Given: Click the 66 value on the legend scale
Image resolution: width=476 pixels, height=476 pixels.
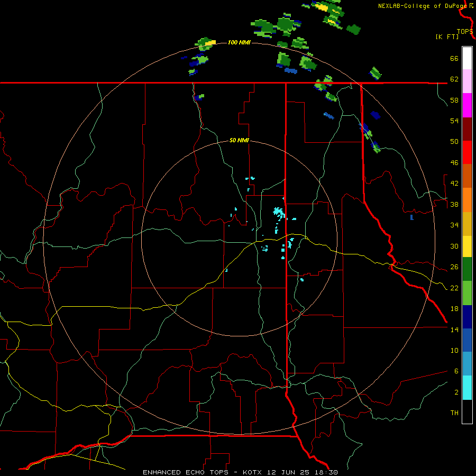Looking at the screenshot, I should tap(454, 58).
